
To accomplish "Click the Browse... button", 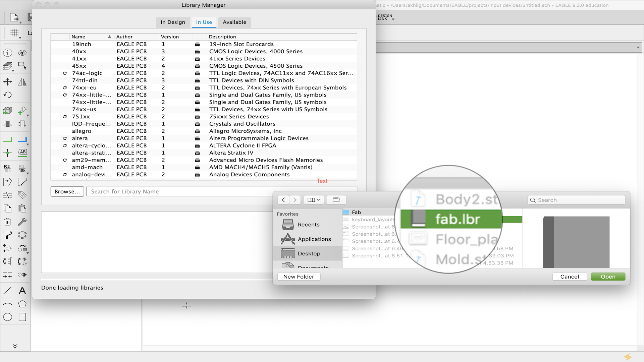I will tap(67, 191).
